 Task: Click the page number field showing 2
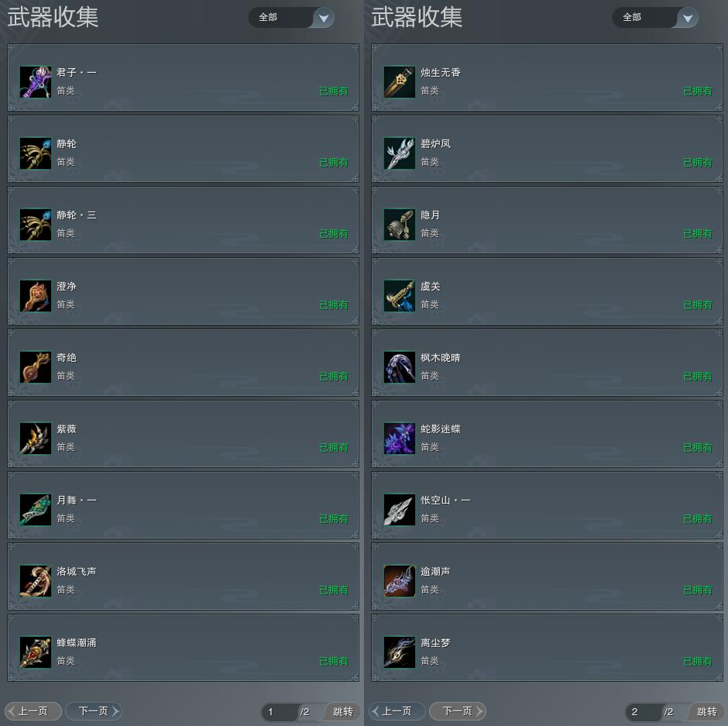click(x=644, y=711)
